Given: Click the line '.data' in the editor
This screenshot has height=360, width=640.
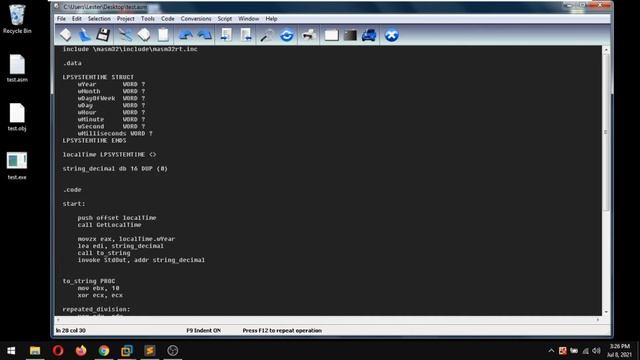Looking at the screenshot, I should pos(72,63).
